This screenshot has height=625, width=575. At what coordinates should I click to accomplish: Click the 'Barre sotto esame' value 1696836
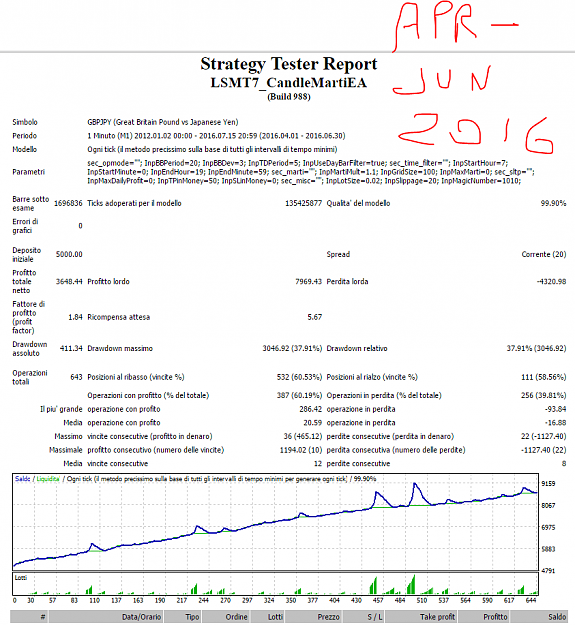[68, 203]
